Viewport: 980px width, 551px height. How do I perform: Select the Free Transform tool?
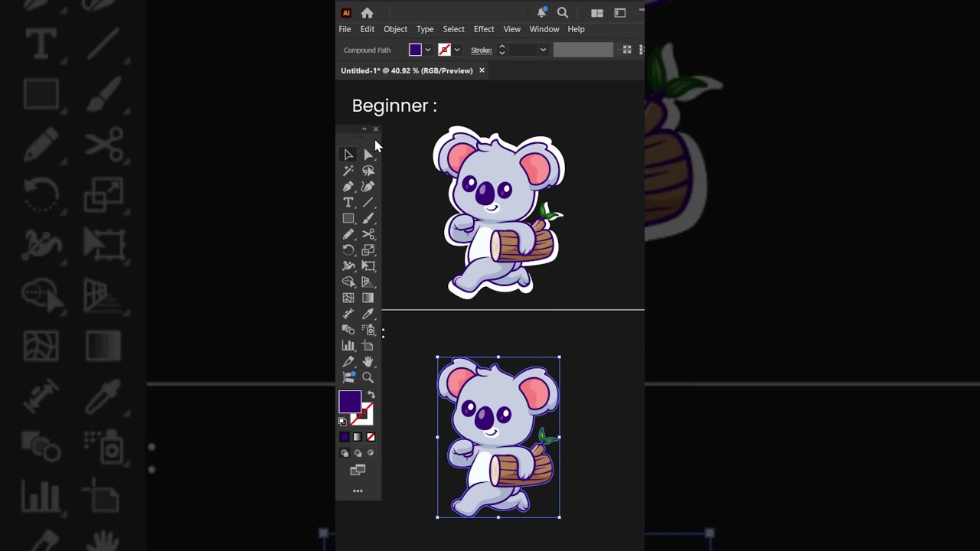(x=368, y=266)
